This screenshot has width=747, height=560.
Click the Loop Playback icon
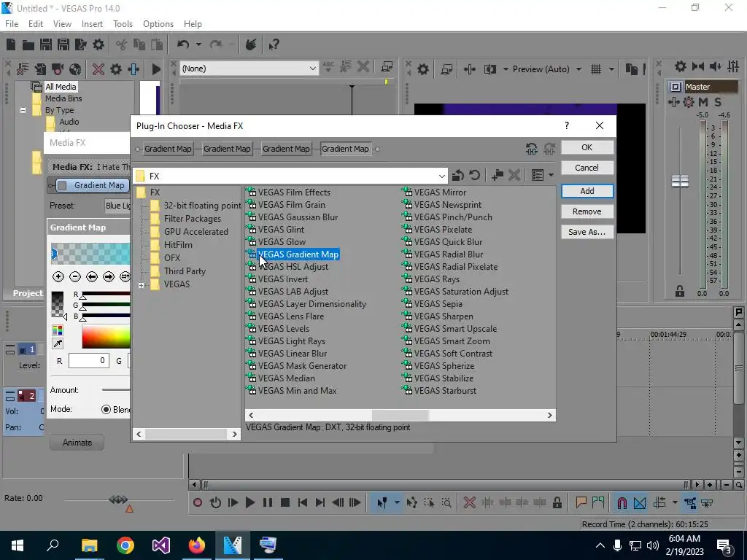[x=215, y=502]
